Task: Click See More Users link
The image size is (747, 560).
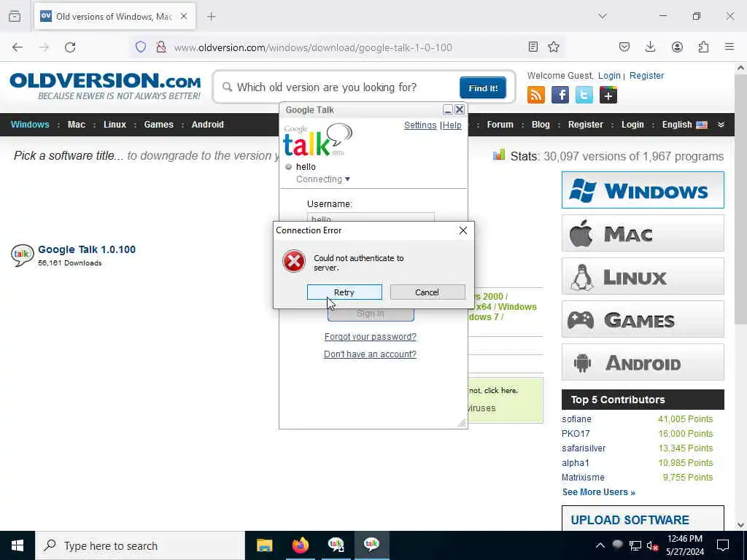Action: pos(599,492)
